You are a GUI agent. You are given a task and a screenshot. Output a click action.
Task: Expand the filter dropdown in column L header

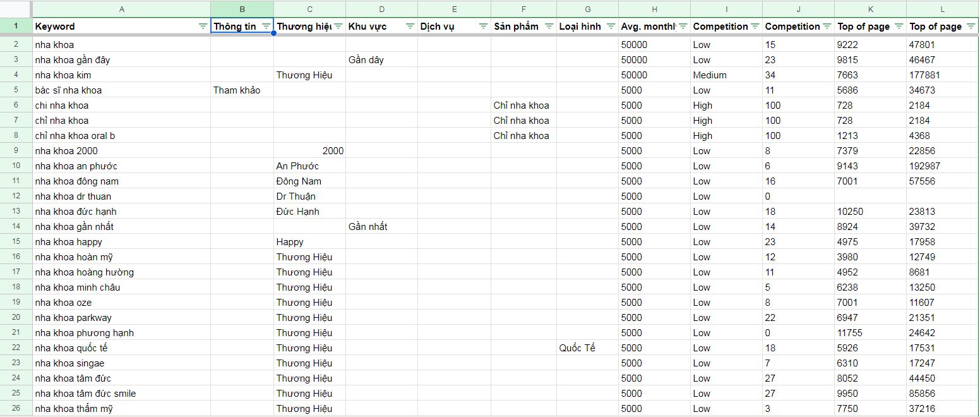(971, 27)
